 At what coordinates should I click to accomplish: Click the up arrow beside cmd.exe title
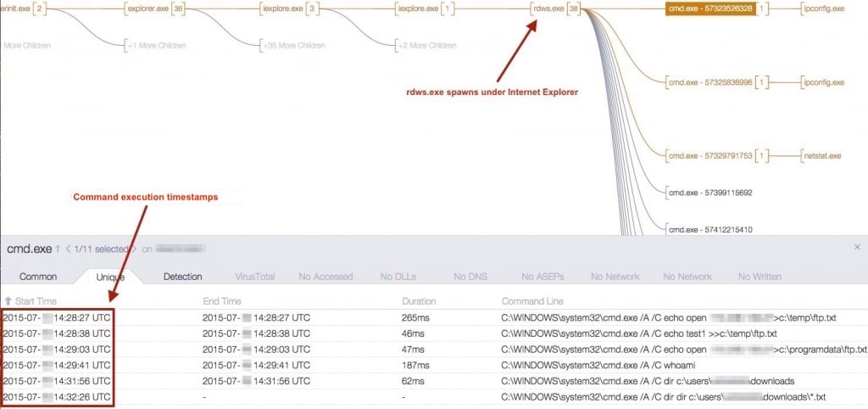point(57,249)
